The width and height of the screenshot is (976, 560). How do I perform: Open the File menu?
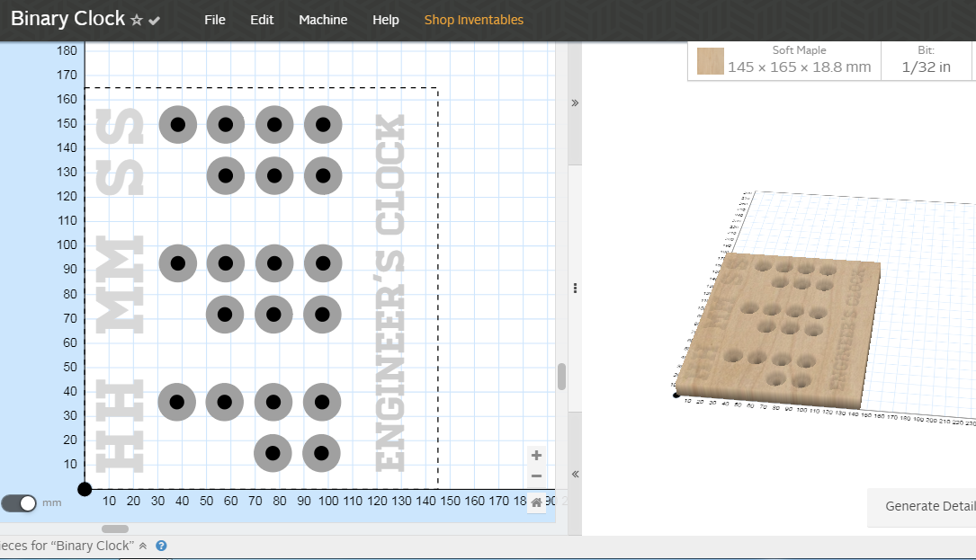pos(215,19)
